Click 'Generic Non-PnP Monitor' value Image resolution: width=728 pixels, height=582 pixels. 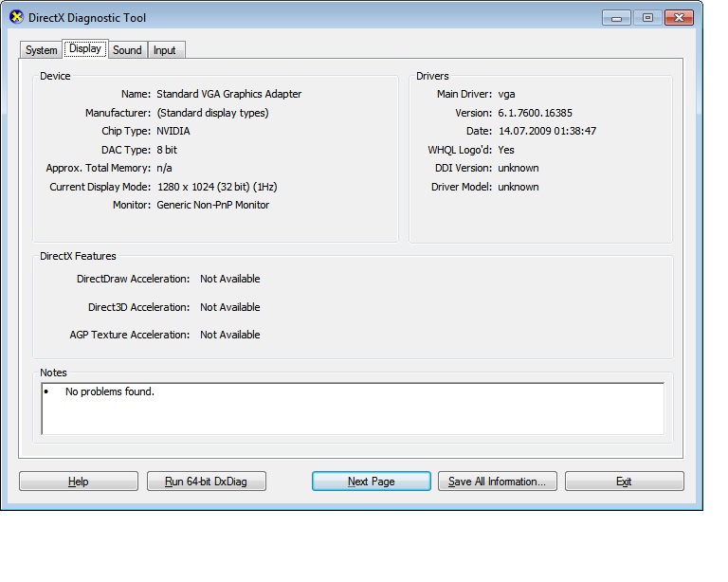[x=212, y=205]
